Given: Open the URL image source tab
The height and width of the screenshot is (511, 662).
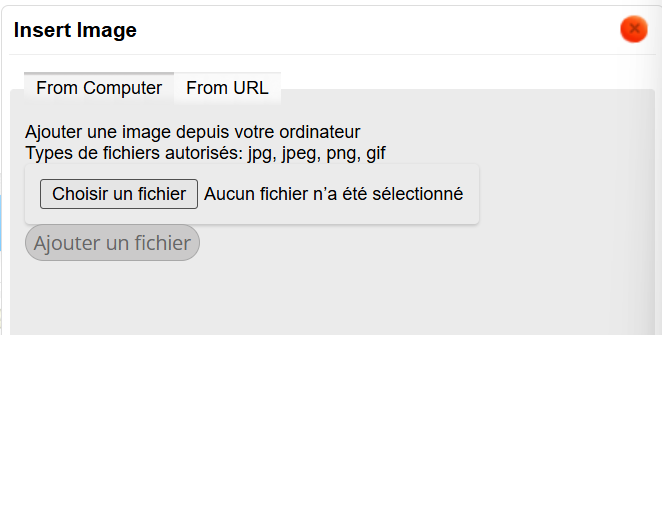Looking at the screenshot, I should pos(227,88).
